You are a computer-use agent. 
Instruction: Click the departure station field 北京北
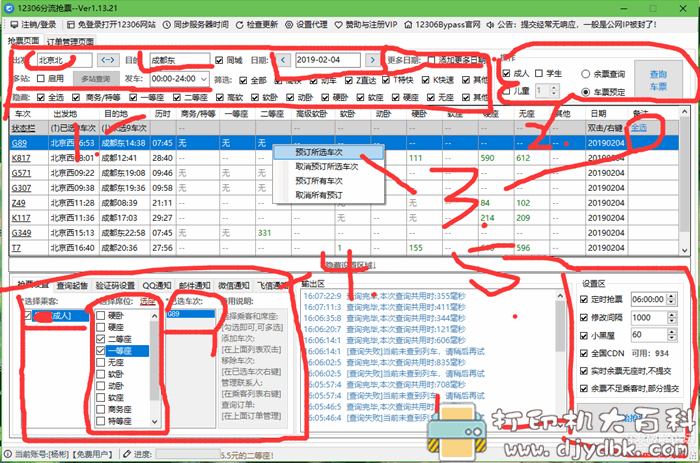64,60
